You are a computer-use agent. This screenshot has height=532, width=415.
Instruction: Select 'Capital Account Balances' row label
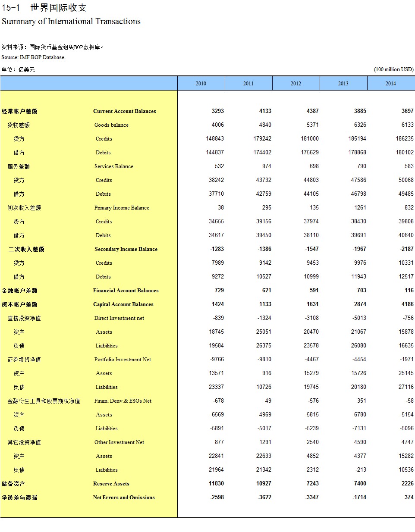(123, 304)
